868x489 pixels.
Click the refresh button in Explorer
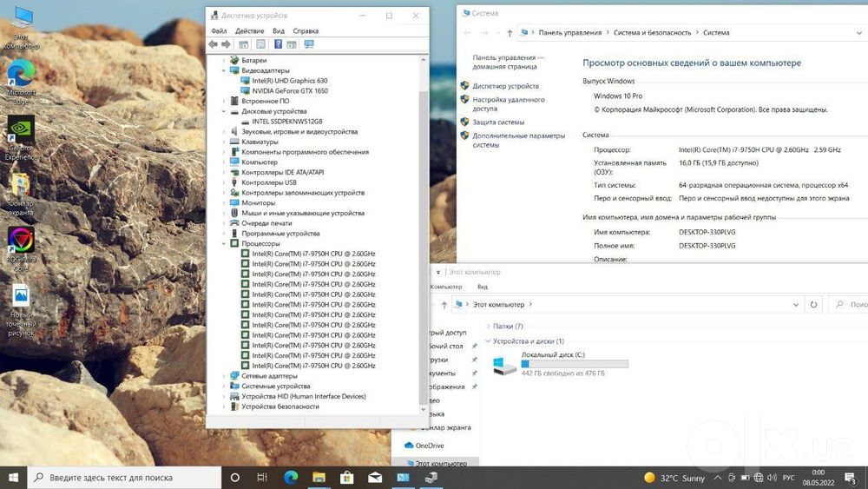[813, 305]
